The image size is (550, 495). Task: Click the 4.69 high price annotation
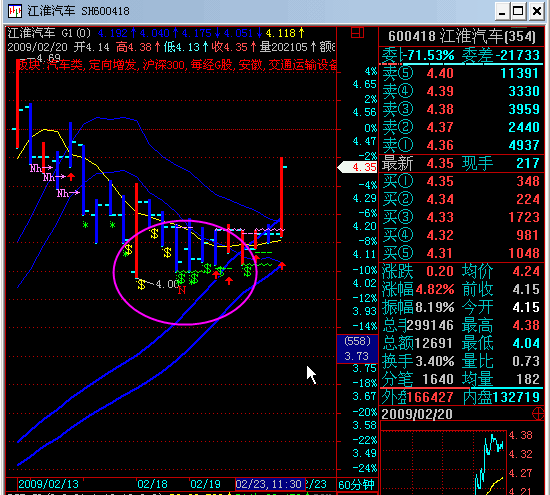point(48,58)
